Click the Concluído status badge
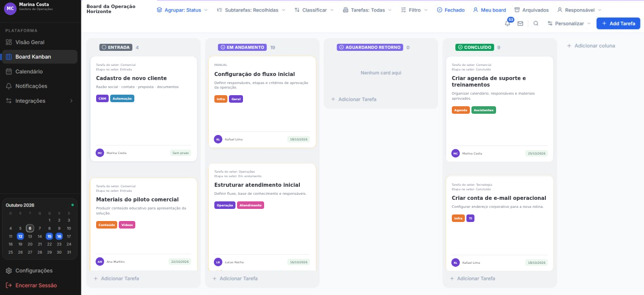The width and height of the screenshot is (644, 295). (x=475, y=47)
